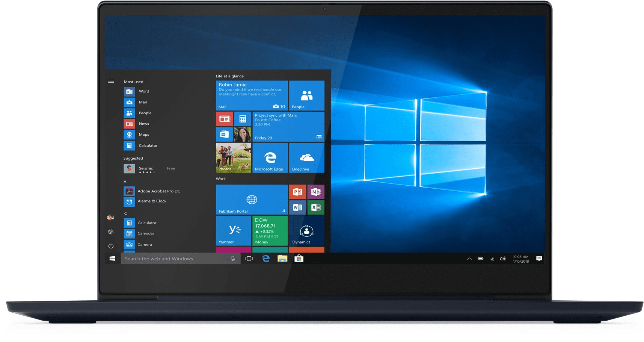
Task: Click the Life at a glance group header
Action: tap(230, 76)
